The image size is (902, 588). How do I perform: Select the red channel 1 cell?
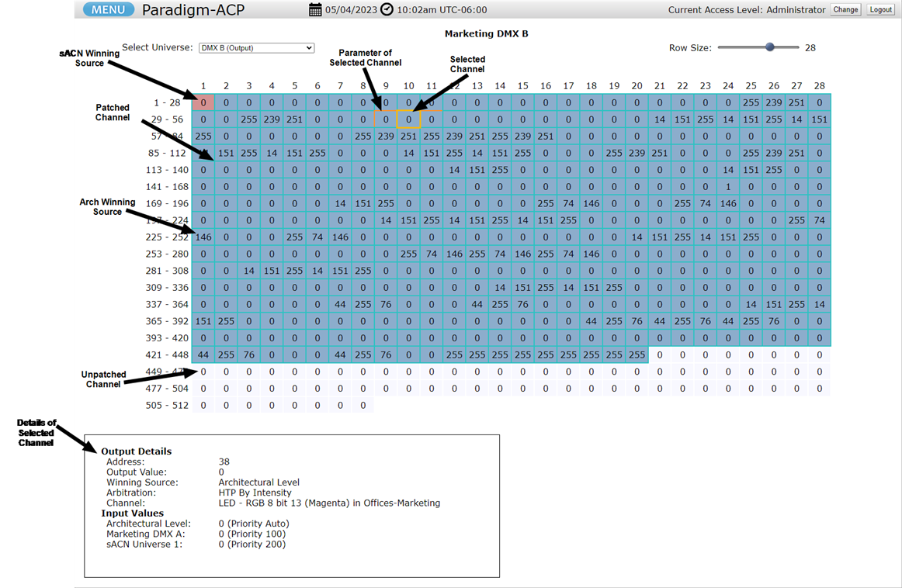[203, 102]
